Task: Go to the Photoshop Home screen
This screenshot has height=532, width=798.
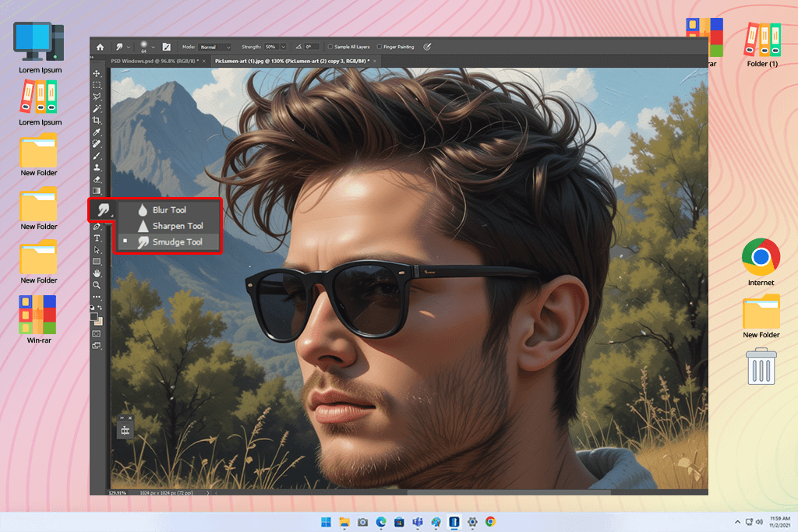Action: pyautogui.click(x=101, y=47)
